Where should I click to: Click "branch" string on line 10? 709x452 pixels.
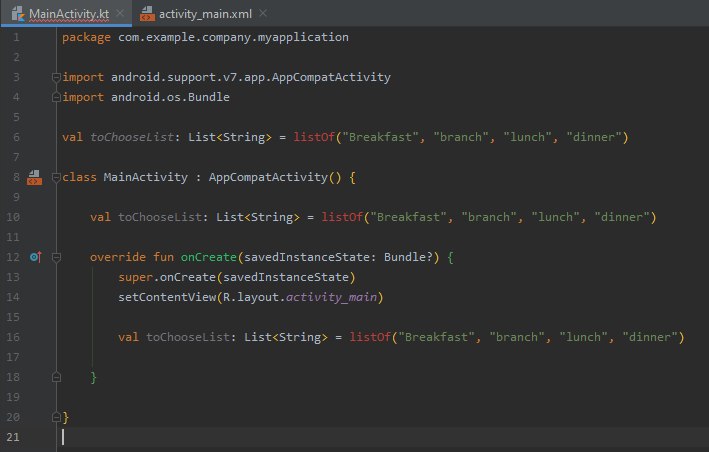[x=489, y=217]
